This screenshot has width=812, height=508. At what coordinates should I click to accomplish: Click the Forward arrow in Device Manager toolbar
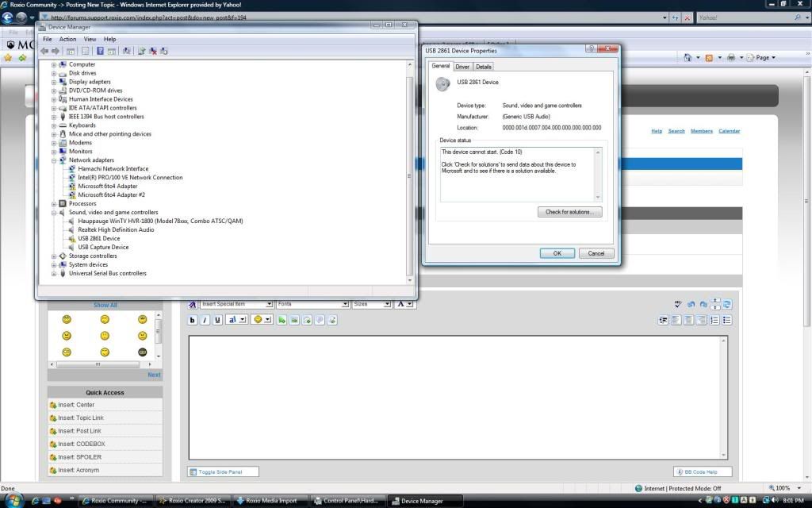56,52
